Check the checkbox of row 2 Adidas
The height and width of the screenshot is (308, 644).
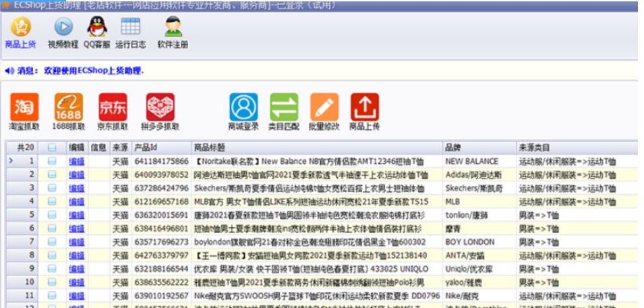pos(52,175)
